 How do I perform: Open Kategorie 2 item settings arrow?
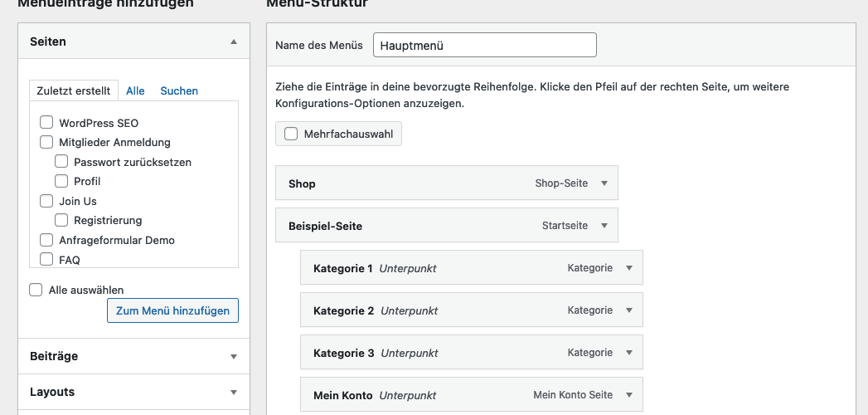[x=629, y=310]
